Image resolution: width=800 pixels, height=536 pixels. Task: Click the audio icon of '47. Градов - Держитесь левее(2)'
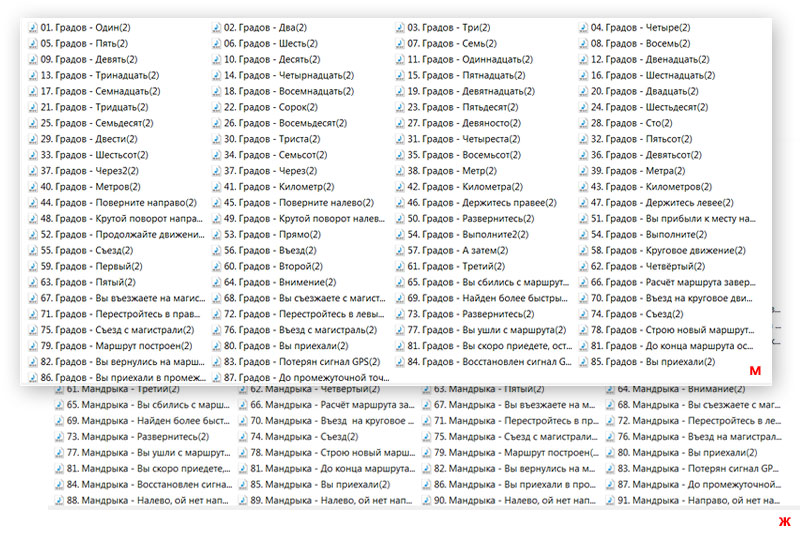[583, 202]
